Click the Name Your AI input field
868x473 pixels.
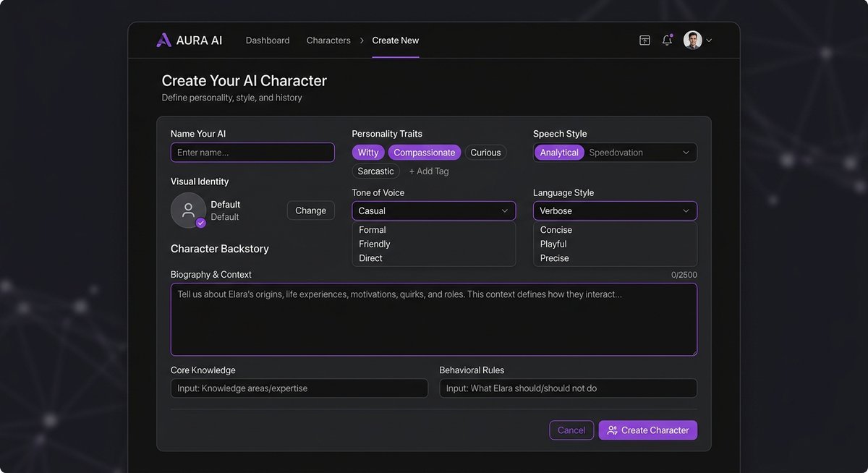(252, 153)
